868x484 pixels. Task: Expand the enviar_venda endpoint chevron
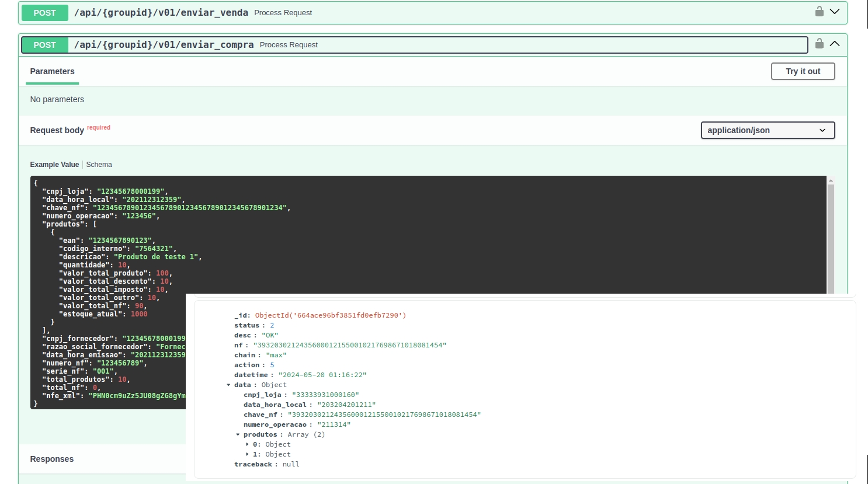pos(835,12)
